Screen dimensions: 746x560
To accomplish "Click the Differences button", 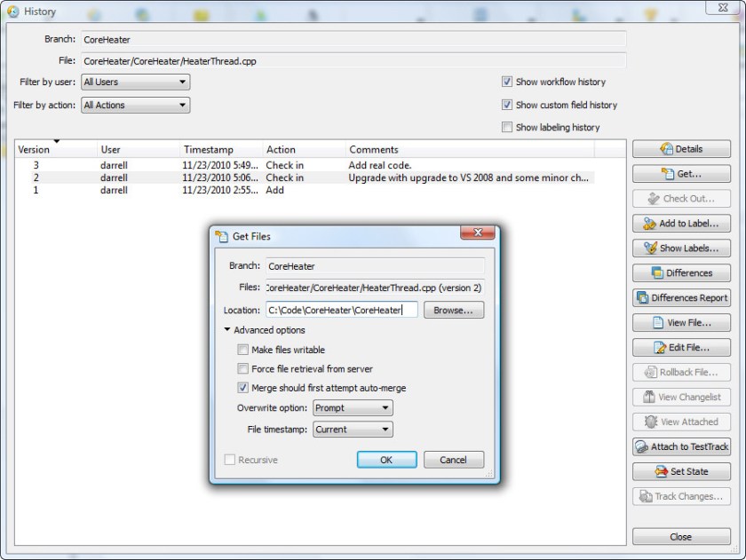I will (681, 273).
